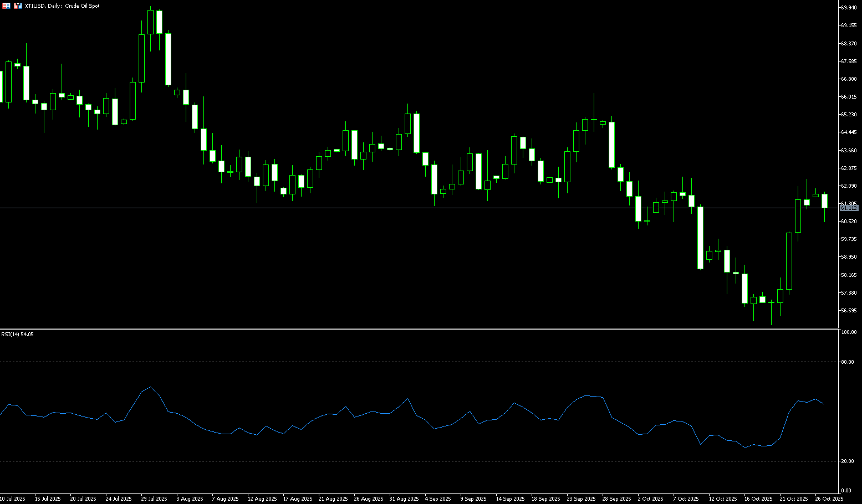Select the 29 Jul 2025 date label
The image size is (862, 504).
[x=154, y=499]
